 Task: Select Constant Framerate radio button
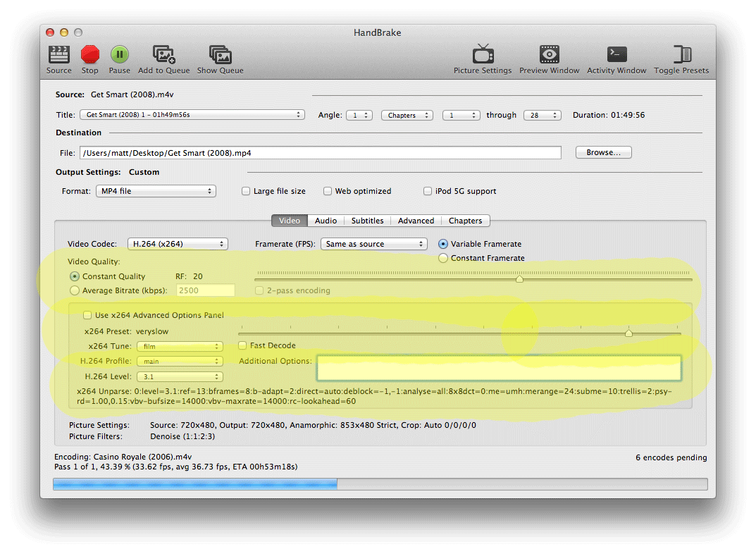point(442,258)
